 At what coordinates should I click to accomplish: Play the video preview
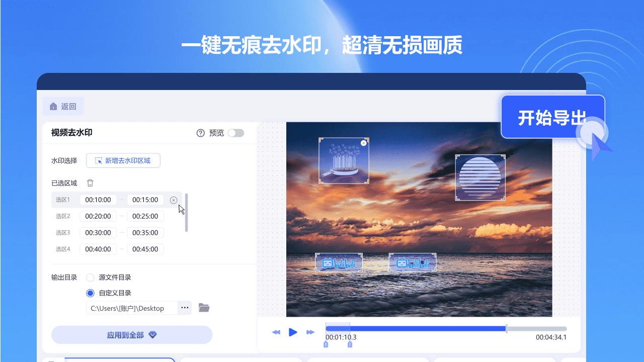tap(293, 332)
